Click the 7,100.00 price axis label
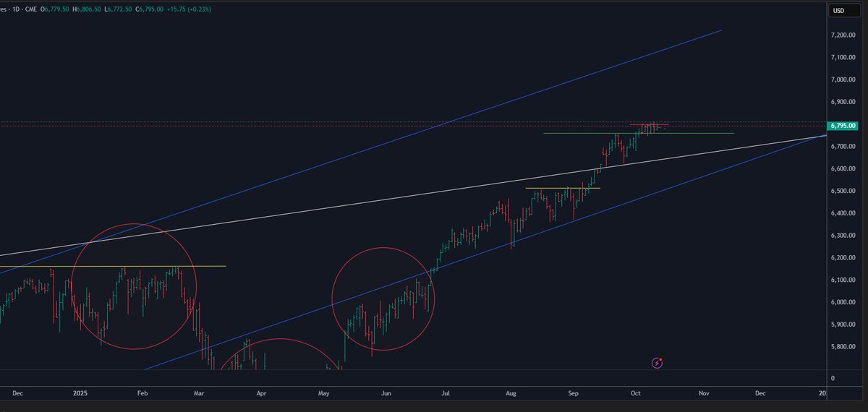868x412 pixels. (843, 58)
